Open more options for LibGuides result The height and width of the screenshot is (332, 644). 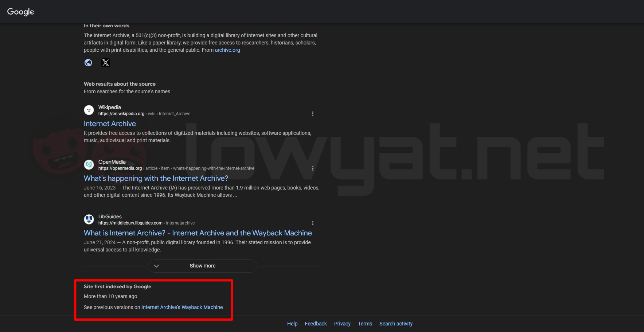pos(313,223)
